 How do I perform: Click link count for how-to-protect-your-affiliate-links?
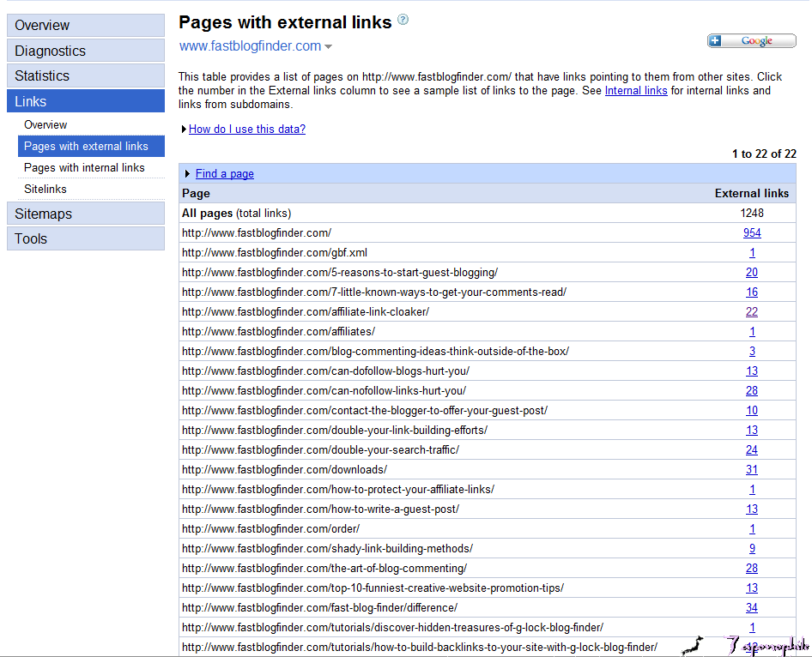click(x=752, y=490)
